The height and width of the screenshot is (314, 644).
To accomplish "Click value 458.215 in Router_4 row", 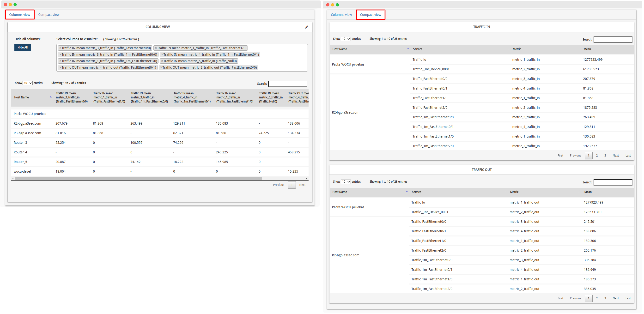I will (294, 152).
